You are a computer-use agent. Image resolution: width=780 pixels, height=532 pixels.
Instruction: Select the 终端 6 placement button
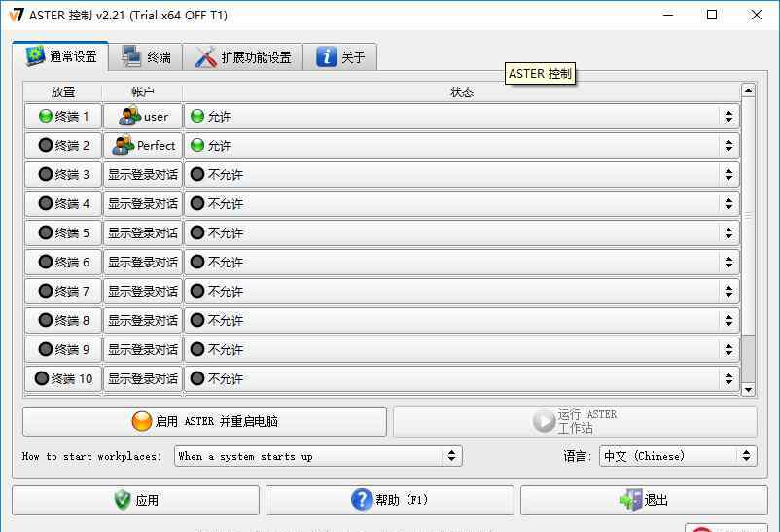coord(63,263)
